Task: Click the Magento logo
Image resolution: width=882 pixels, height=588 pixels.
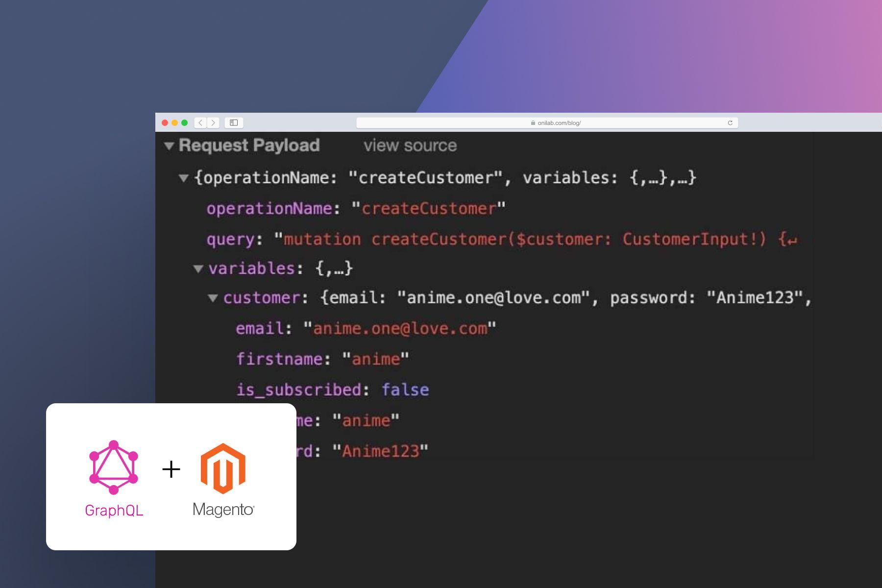Action: coord(223,468)
